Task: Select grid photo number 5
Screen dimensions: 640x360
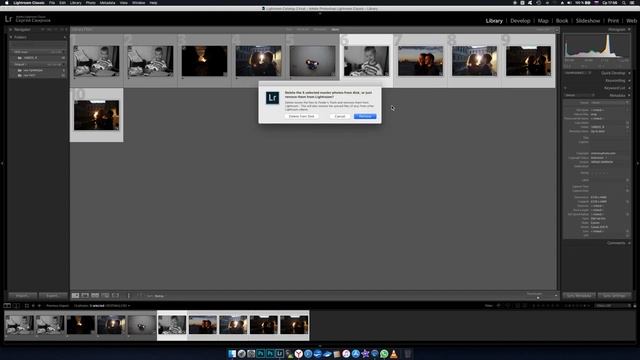Action: [312, 60]
